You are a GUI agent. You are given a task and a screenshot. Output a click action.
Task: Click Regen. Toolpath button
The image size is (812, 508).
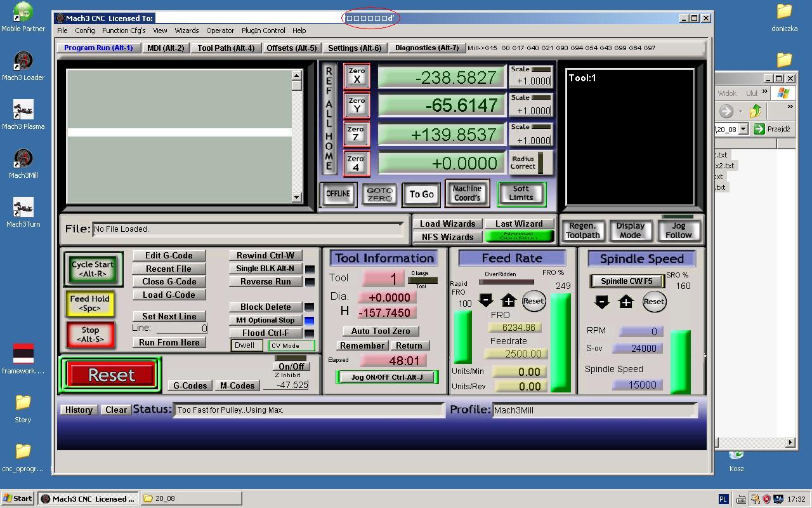point(582,231)
